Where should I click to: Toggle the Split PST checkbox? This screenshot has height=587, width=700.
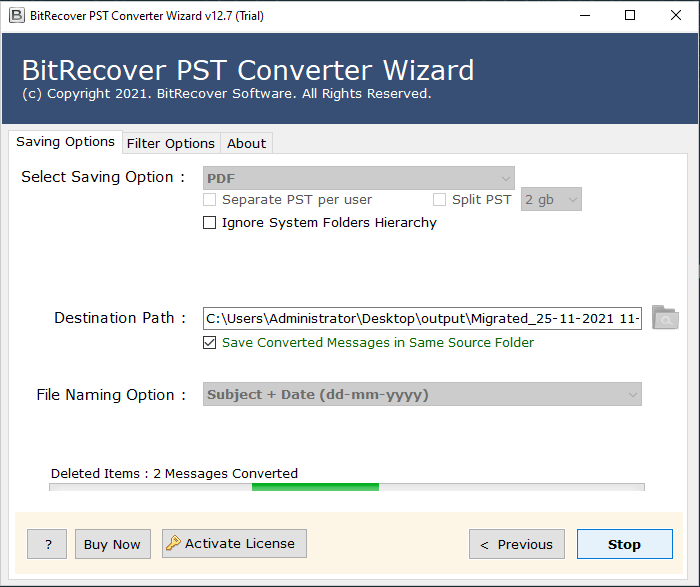click(x=439, y=200)
